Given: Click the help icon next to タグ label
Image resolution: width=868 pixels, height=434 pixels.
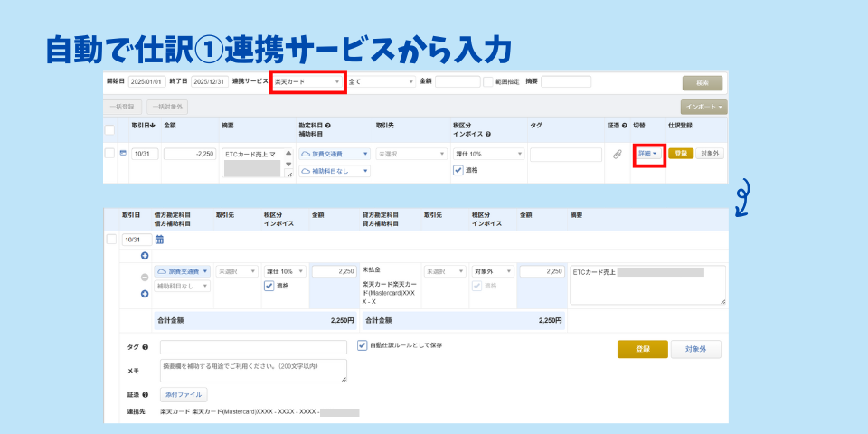Looking at the screenshot, I should coord(146,347).
